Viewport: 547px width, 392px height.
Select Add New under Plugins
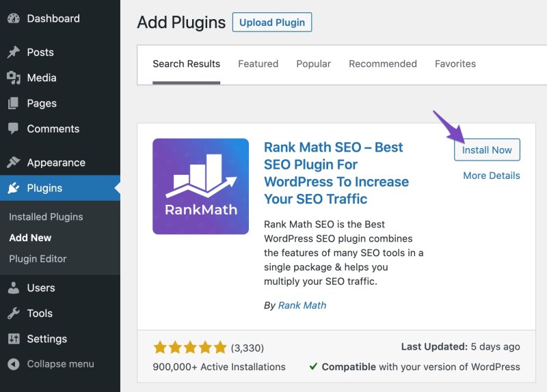[30, 238]
